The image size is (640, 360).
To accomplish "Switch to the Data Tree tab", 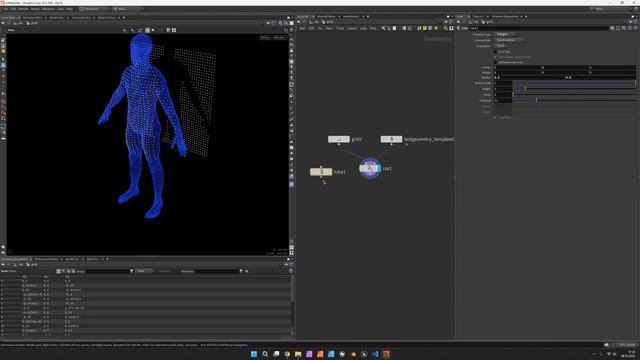I will tap(92, 259).
